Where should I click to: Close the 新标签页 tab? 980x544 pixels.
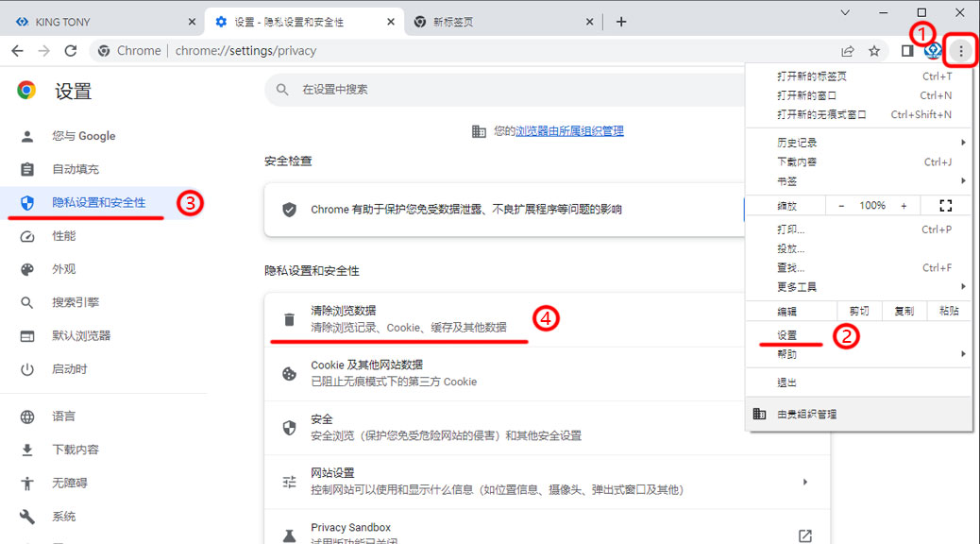click(589, 22)
